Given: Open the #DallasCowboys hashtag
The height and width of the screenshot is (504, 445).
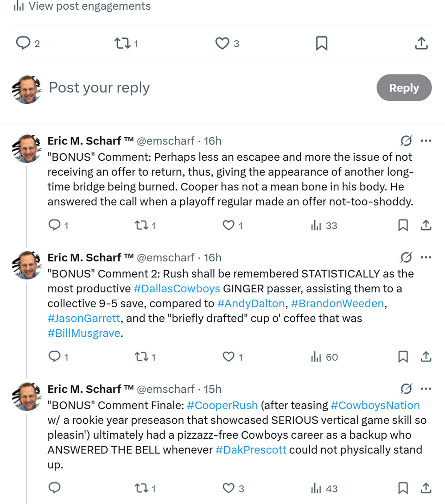Looking at the screenshot, I should [177, 289].
